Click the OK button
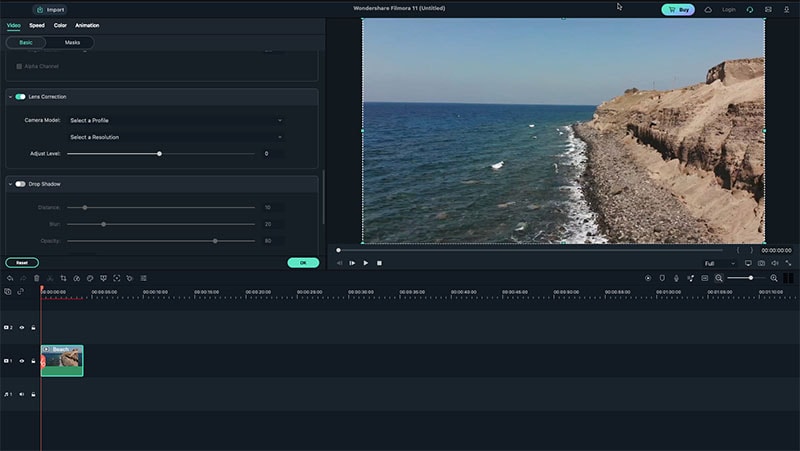Image resolution: width=800 pixels, height=451 pixels. [303, 263]
